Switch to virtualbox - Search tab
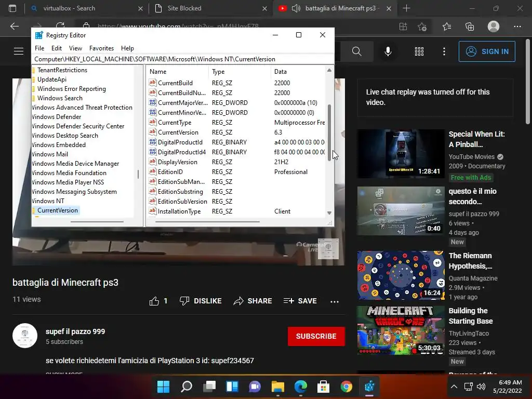The image size is (532, 399). pyautogui.click(x=87, y=8)
